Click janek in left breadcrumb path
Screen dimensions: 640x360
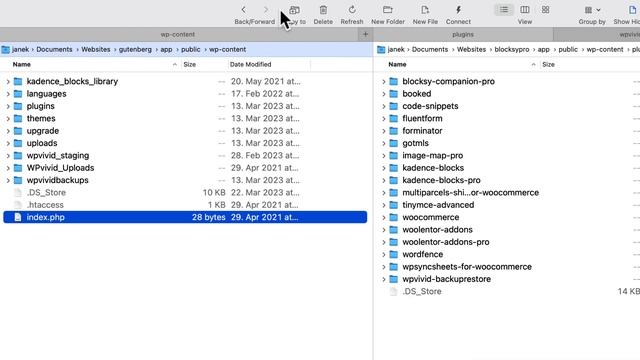tap(20, 49)
